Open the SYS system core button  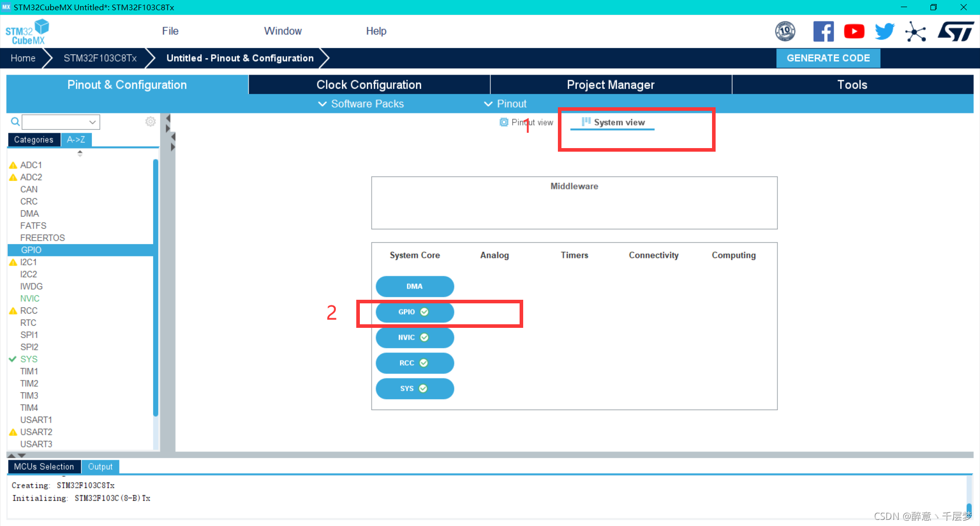[414, 389]
